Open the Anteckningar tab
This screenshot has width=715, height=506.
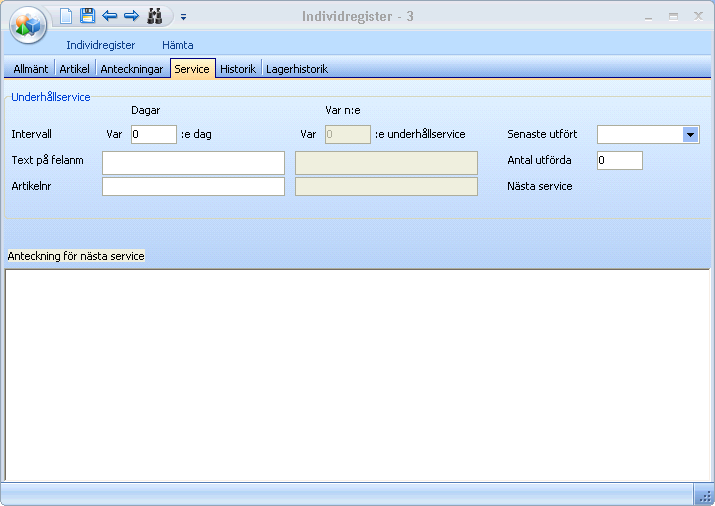coord(132,69)
